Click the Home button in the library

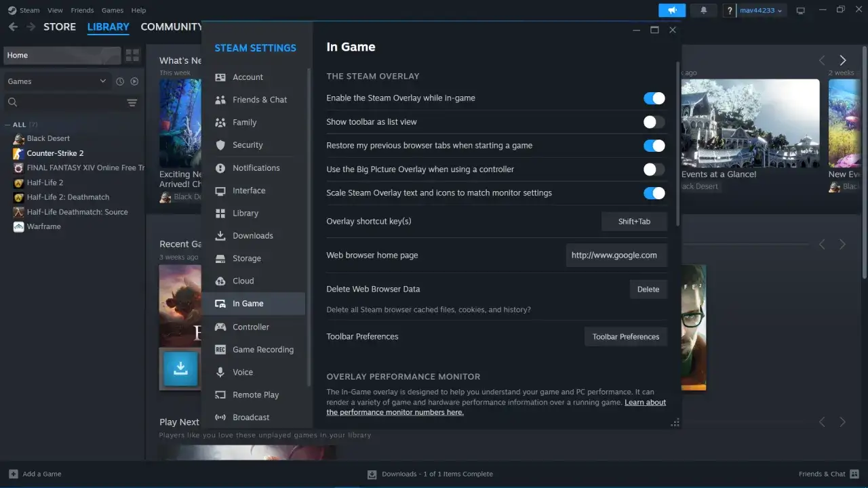[x=62, y=55]
